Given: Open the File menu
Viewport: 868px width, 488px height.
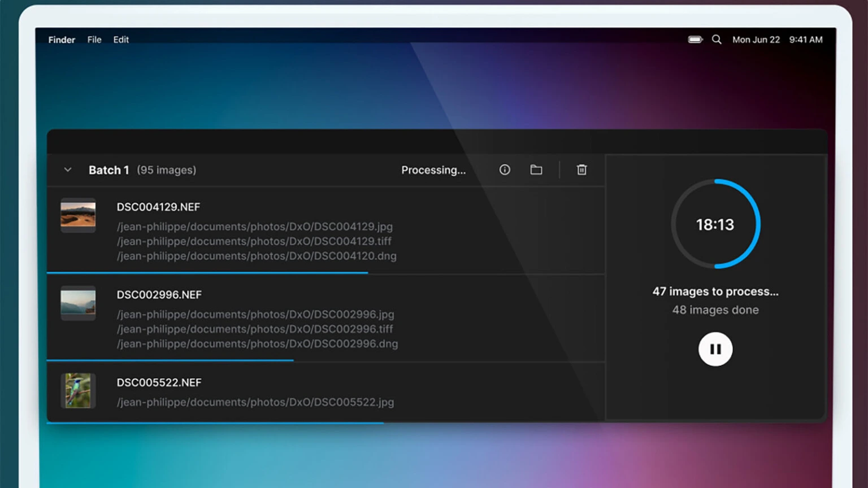Looking at the screenshot, I should [x=94, y=40].
